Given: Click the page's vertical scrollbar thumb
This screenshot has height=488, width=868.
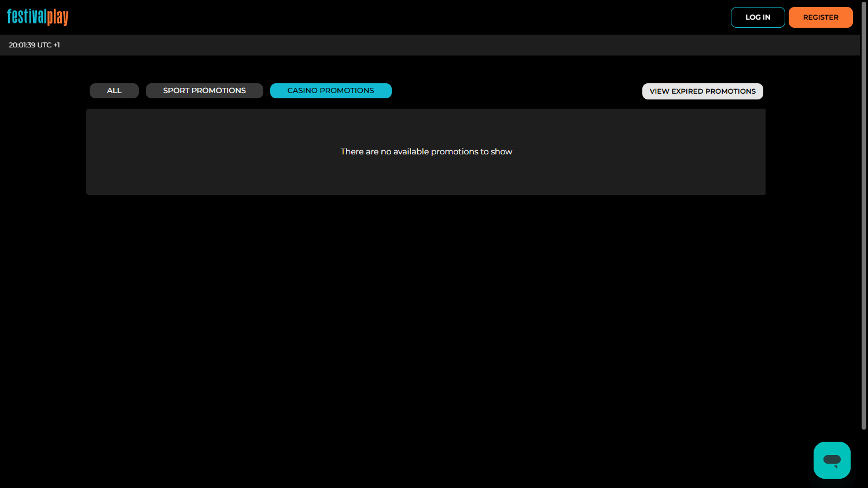Looking at the screenshot, I should click(863, 214).
